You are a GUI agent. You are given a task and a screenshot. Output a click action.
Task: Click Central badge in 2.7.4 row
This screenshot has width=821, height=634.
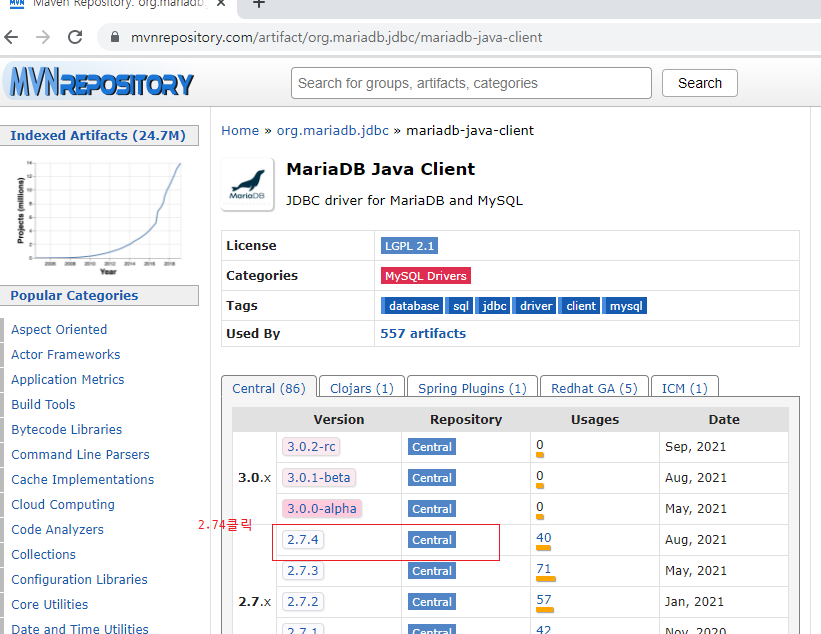click(431, 540)
